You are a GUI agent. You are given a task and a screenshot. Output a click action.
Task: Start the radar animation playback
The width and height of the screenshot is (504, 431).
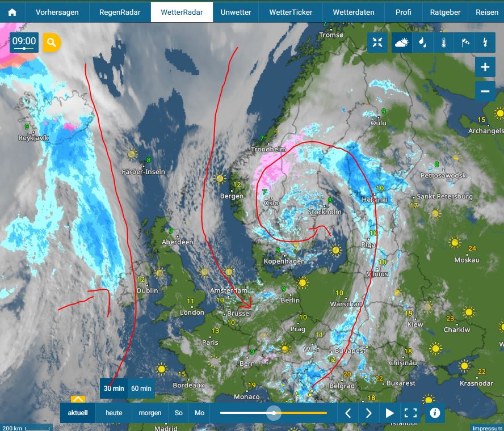(389, 413)
